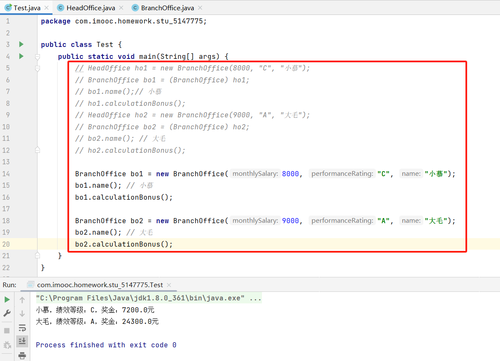Screen dimensions: 500x361
Task: Open the BranchOffice.java tab
Action: pos(167,8)
